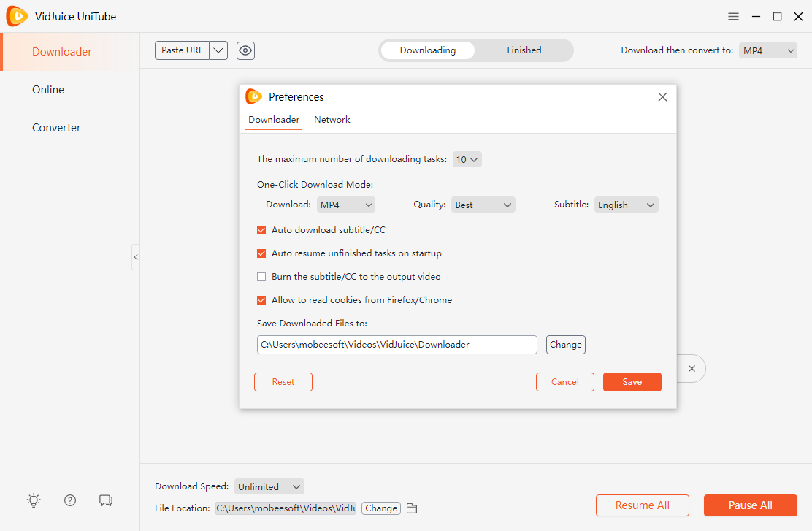The height and width of the screenshot is (531, 812).
Task: Open the file location folder icon
Action: (412, 508)
